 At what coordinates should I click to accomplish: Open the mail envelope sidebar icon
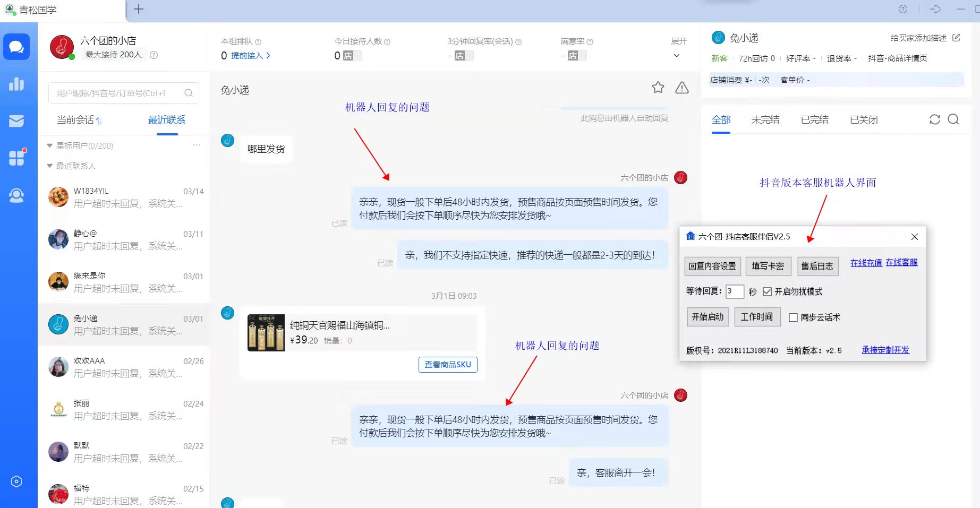click(16, 121)
